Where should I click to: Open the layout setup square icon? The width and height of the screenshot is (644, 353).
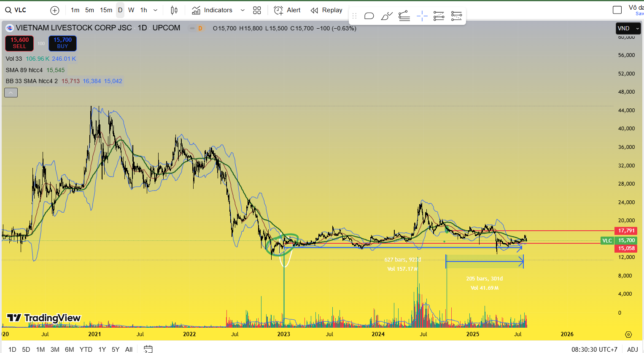coord(617,10)
